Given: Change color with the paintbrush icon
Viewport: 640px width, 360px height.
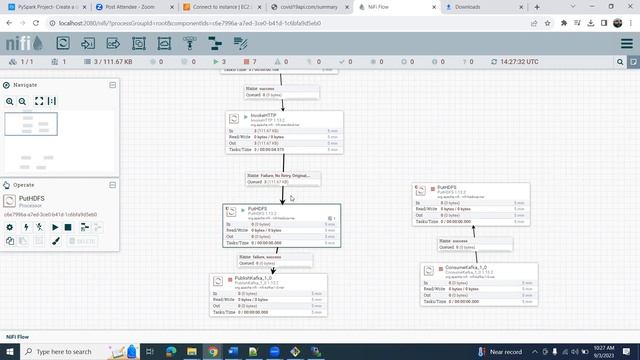Looking at the screenshot, I should [56, 241].
